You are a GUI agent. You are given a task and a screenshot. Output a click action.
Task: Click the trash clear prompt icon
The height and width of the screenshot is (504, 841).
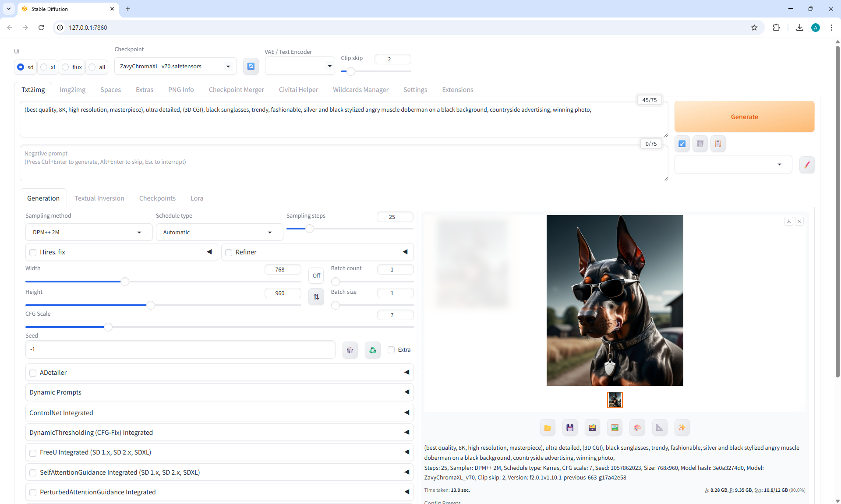tap(700, 144)
